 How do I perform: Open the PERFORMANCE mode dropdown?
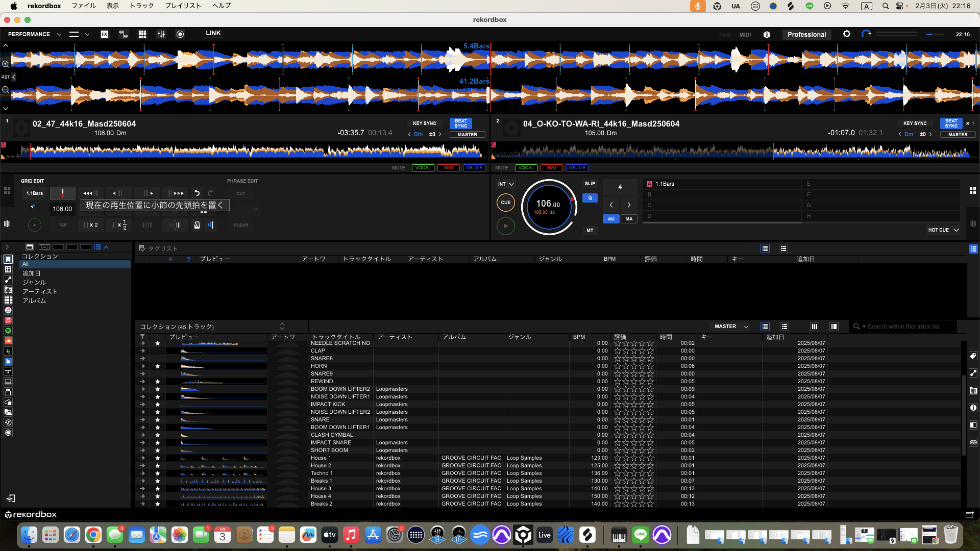tap(35, 34)
